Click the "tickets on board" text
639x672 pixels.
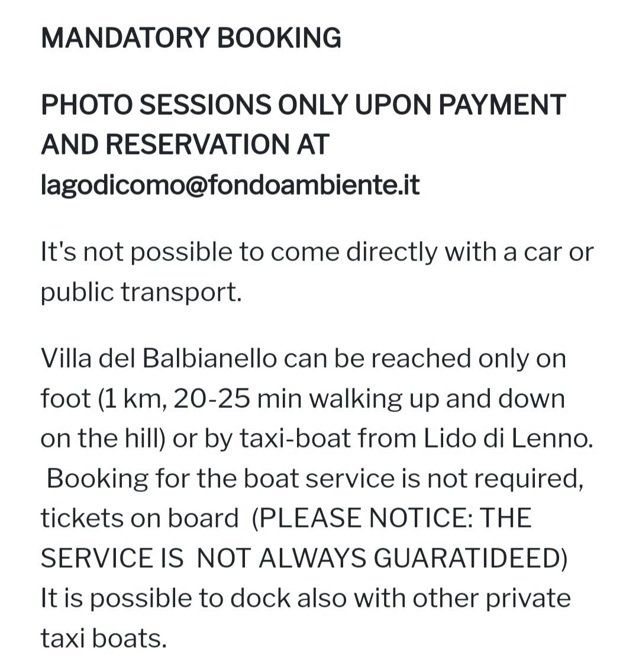140,518
